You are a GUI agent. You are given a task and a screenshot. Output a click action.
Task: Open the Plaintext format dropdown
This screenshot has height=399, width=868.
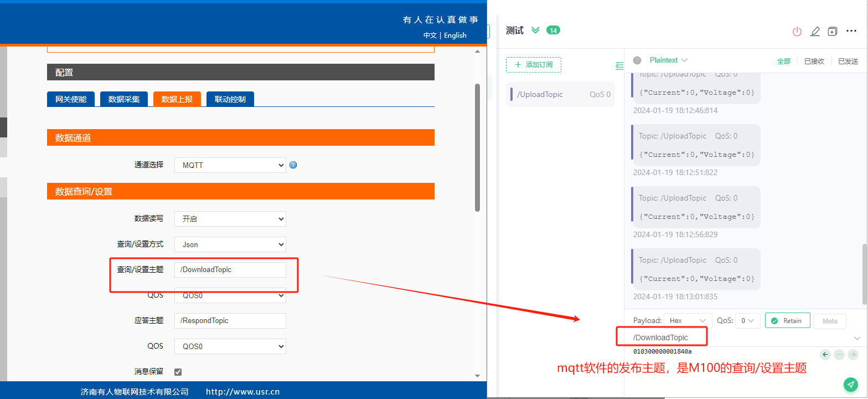coord(669,60)
